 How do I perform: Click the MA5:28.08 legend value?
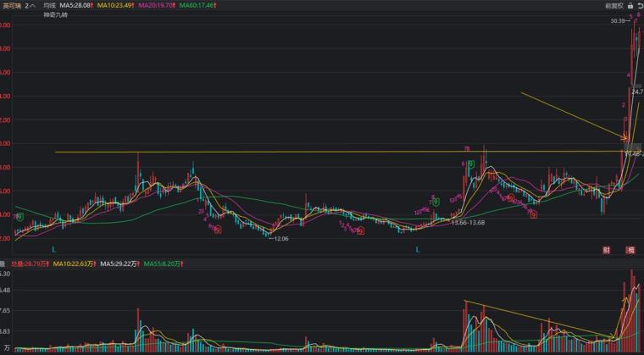pyautogui.click(x=75, y=6)
